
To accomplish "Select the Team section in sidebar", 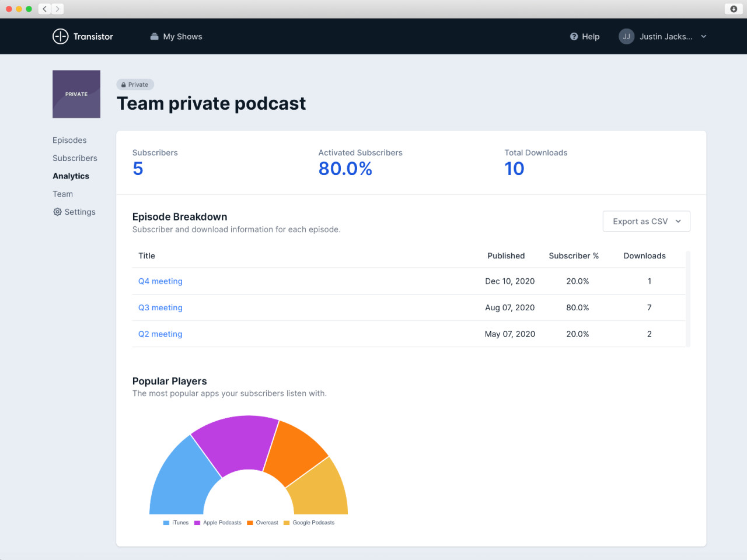I will (x=62, y=194).
